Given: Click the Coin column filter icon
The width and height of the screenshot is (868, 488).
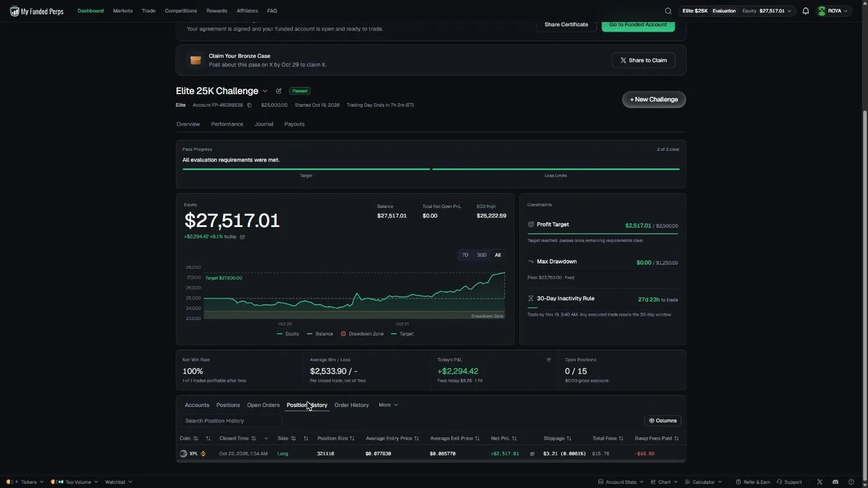Looking at the screenshot, I should (196, 439).
